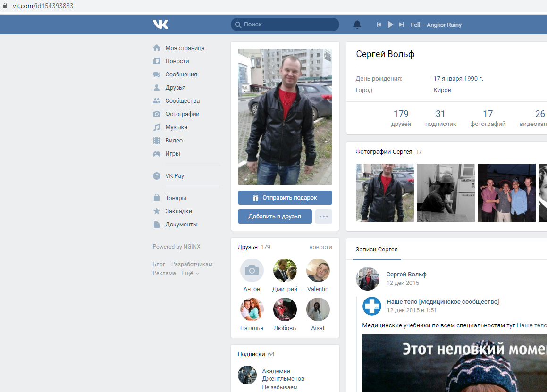
Task: Open the Разработчикам footer link
Action: (192, 264)
